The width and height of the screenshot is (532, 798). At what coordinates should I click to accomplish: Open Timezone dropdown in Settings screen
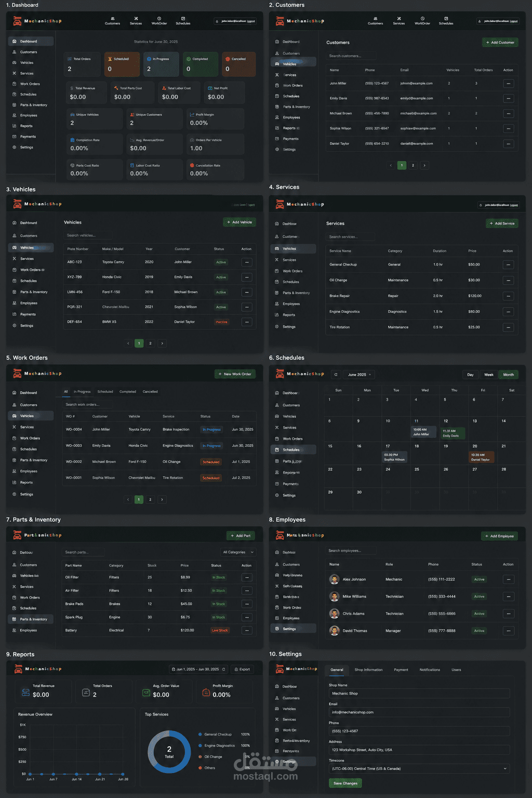coord(419,768)
